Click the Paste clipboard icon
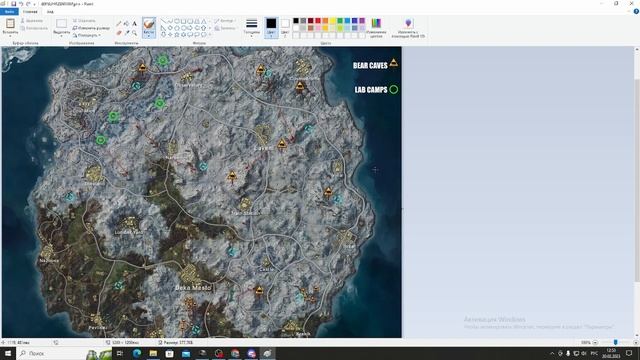640x360 pixels. pyautogui.click(x=10, y=24)
